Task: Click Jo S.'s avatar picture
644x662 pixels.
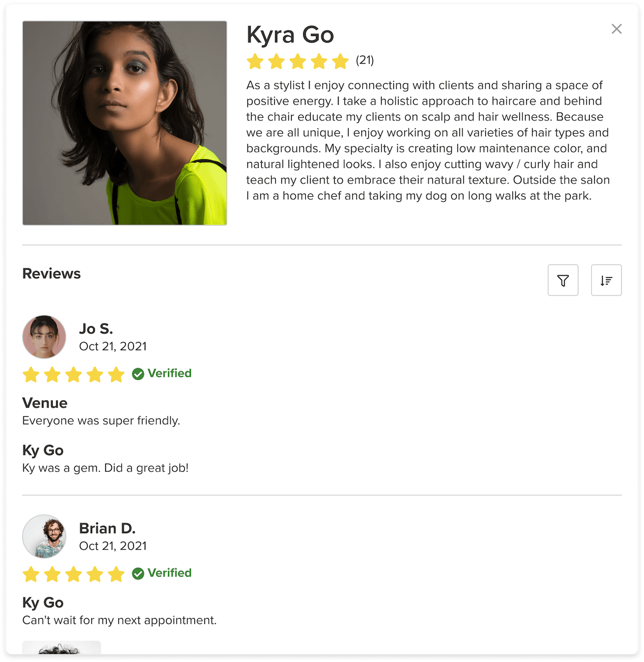Action: 44,337
